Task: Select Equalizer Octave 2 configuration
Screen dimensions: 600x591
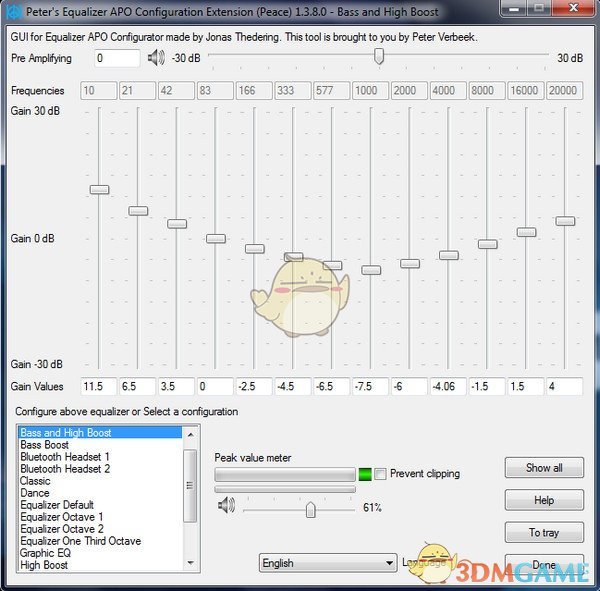Action: pos(100,529)
